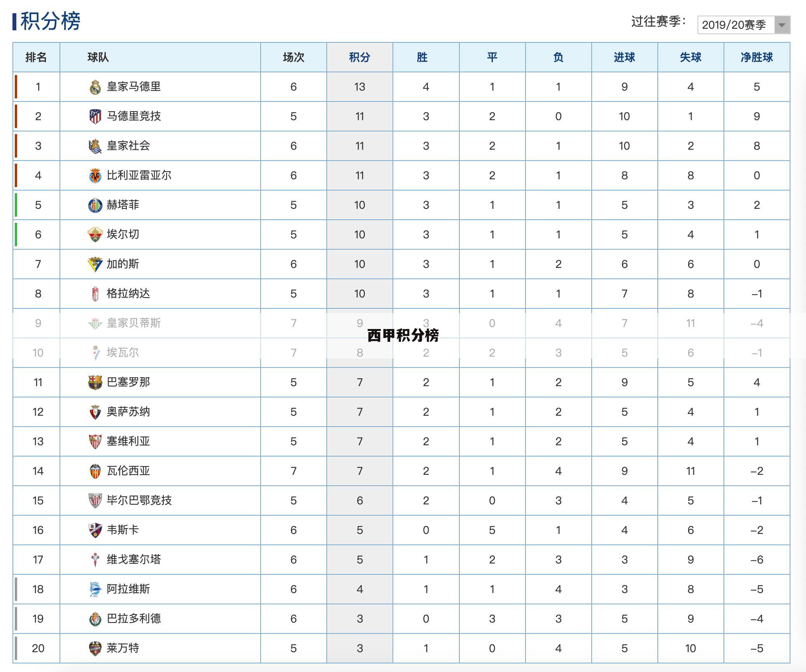The width and height of the screenshot is (806, 672).
Task: Sort by 进球 column header
Action: [624, 58]
